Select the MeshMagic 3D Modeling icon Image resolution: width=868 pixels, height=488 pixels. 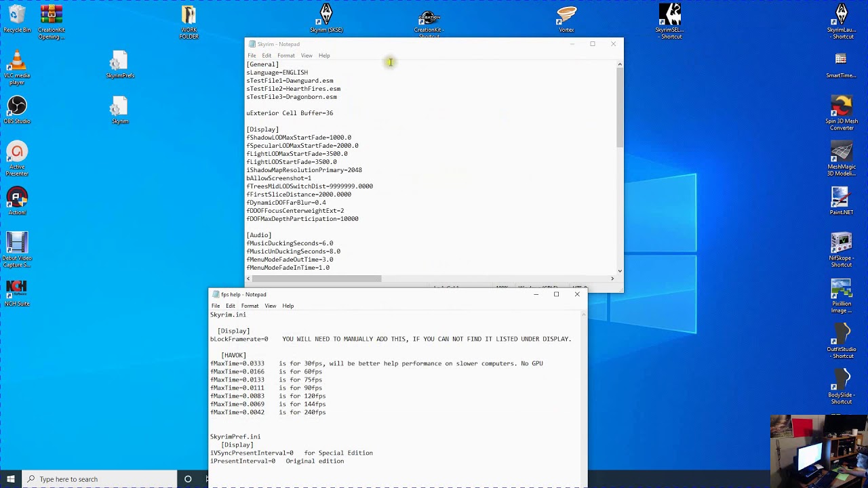click(841, 159)
